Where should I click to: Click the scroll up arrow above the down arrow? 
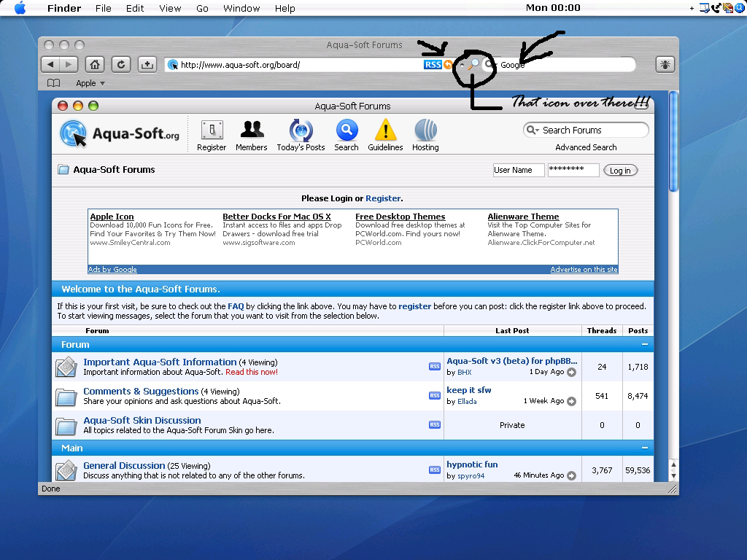[673, 464]
